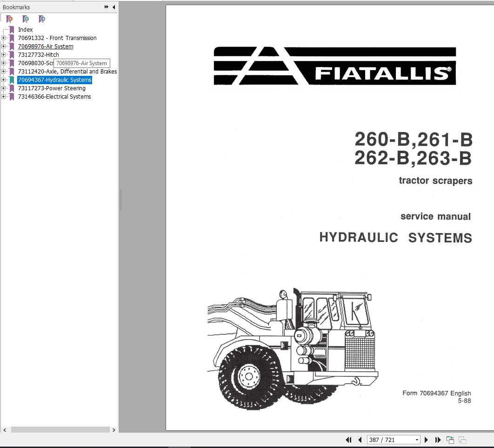The image size is (494, 448).
Task: Click the right arrow of bookmarks horizontal scrollbar
Action: point(114,430)
